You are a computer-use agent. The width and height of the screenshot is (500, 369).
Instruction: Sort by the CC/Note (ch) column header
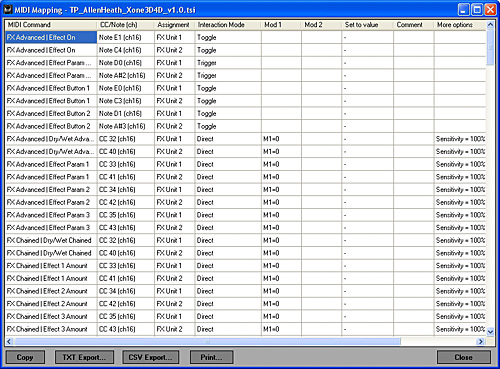click(125, 25)
